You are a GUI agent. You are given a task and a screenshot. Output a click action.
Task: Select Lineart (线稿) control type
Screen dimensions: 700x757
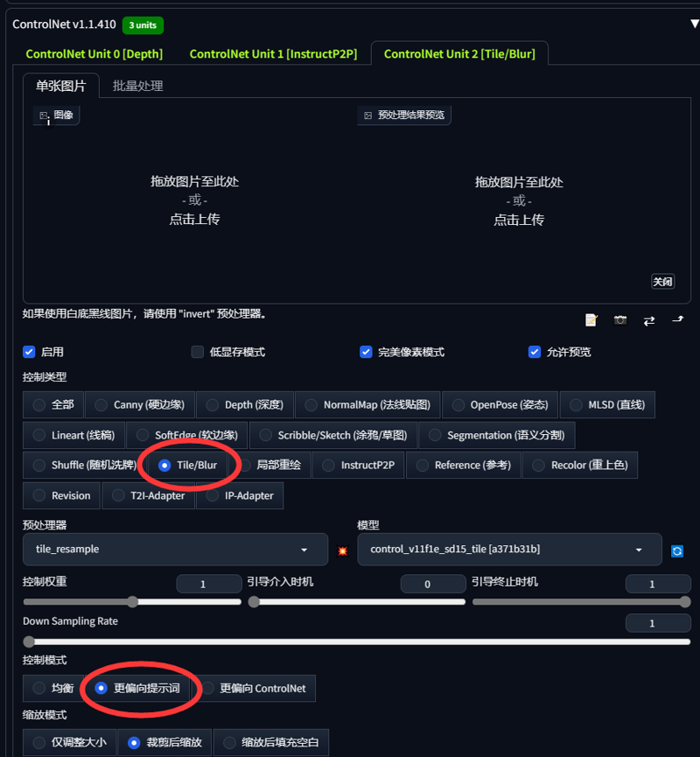click(x=73, y=435)
